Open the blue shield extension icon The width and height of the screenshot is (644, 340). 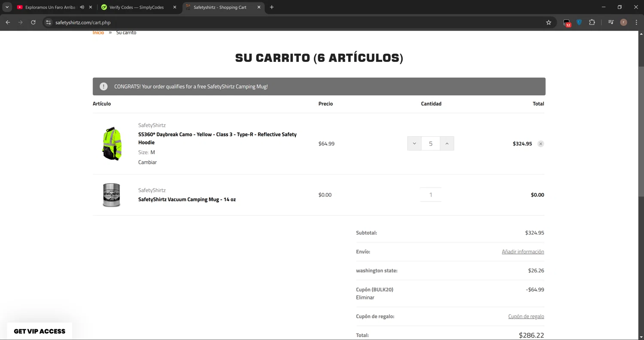579,22
